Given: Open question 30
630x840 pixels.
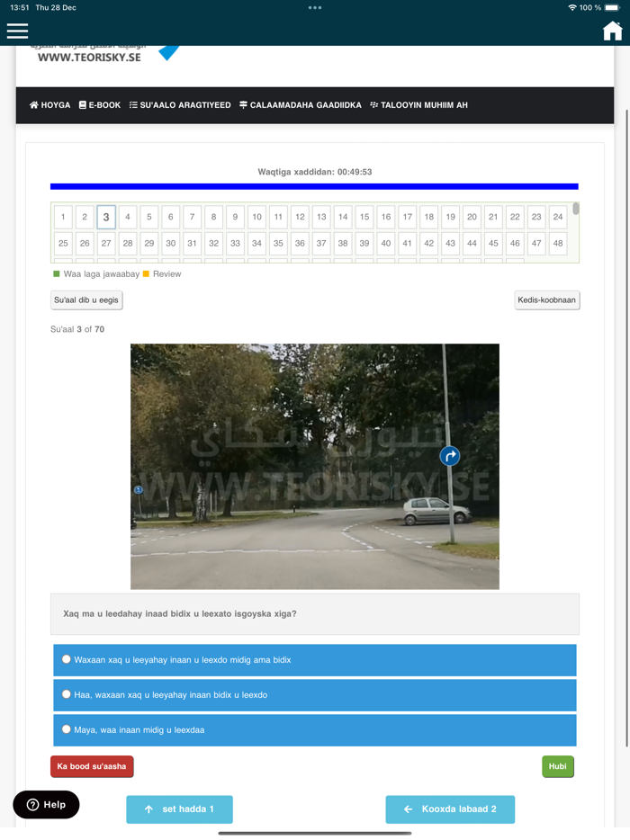Looking at the screenshot, I should point(170,243).
